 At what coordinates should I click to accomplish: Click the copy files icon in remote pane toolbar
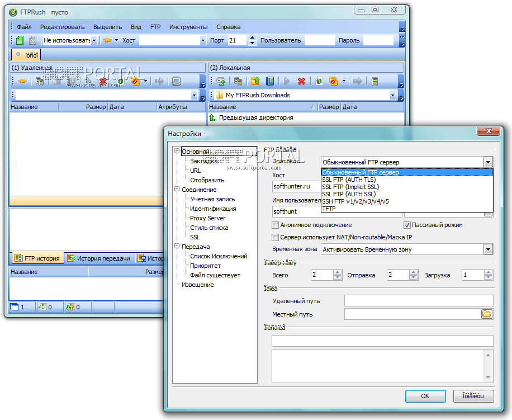click(40, 81)
